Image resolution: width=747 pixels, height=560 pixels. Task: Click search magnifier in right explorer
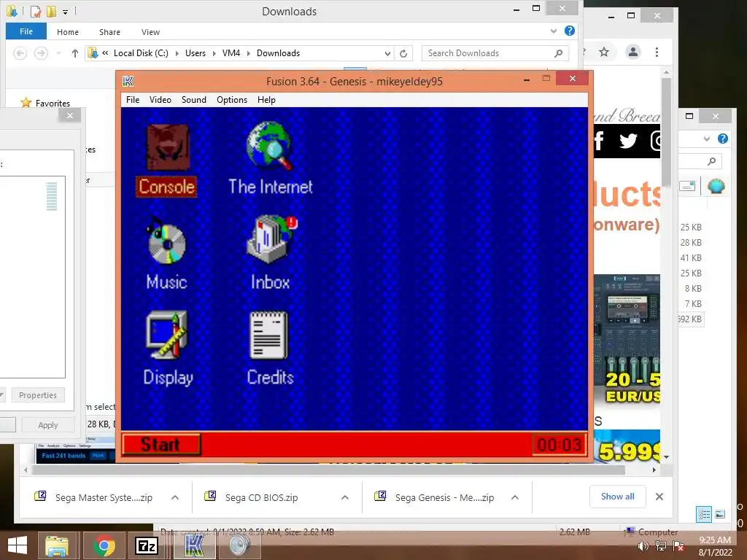coord(712,161)
